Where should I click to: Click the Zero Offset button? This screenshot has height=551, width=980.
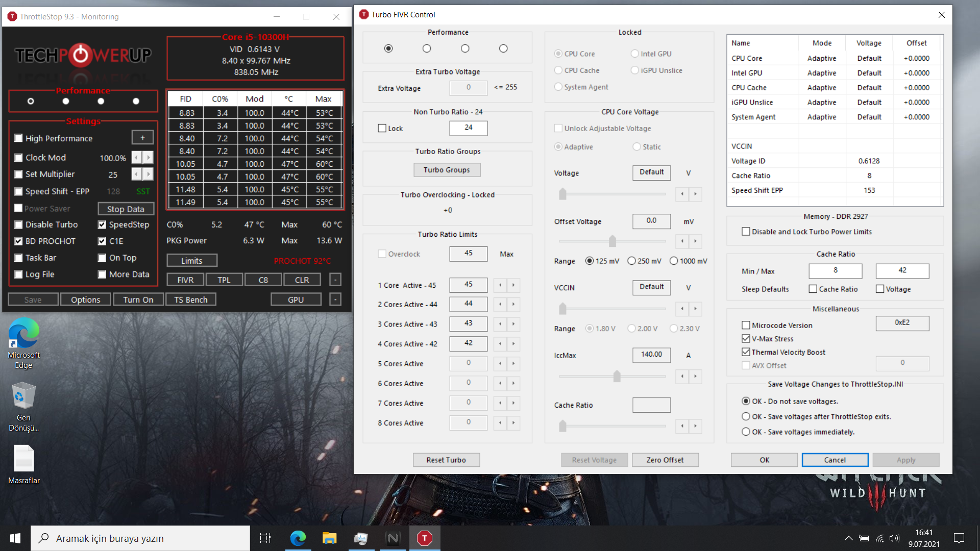pyautogui.click(x=665, y=460)
